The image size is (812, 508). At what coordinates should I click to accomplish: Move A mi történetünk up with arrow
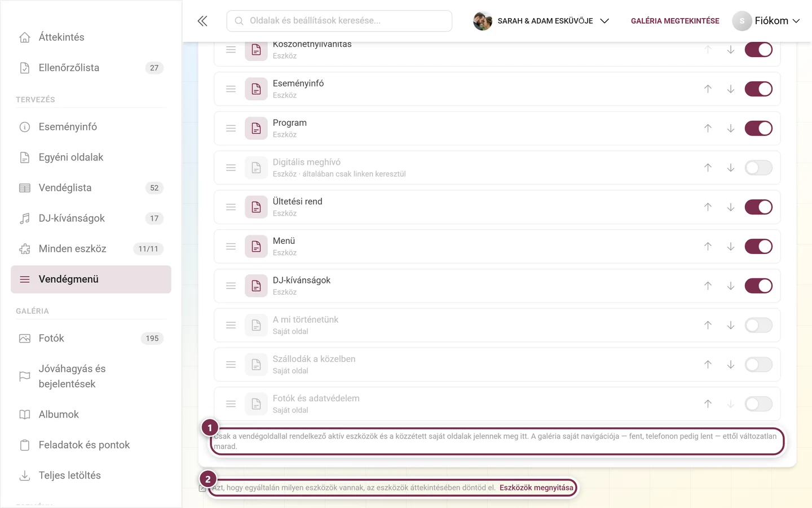click(708, 325)
